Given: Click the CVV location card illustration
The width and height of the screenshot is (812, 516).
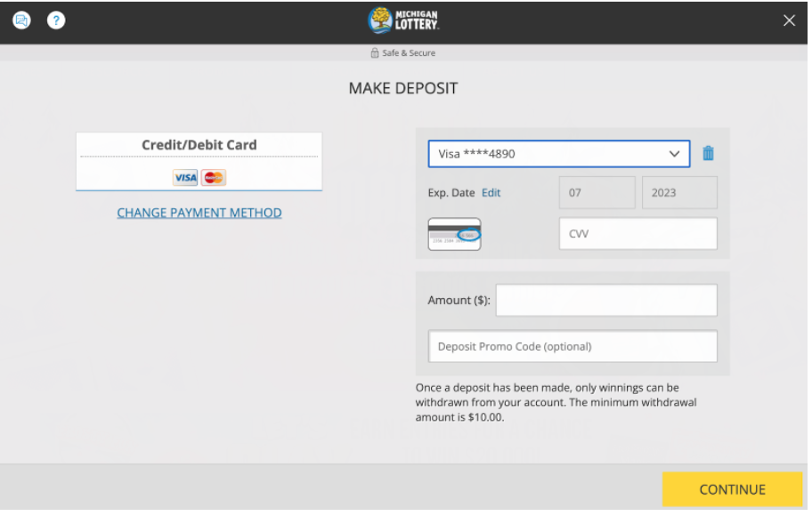Looking at the screenshot, I should click(455, 233).
